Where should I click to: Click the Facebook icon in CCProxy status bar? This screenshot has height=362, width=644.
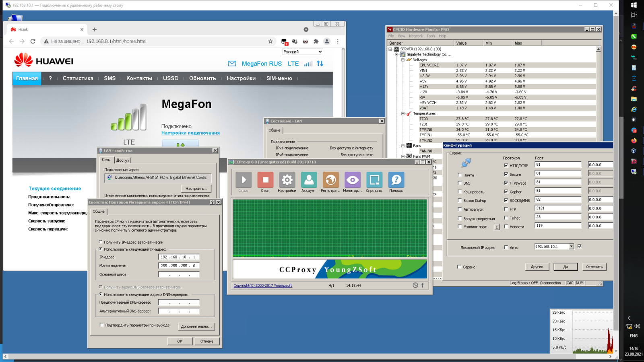click(423, 285)
